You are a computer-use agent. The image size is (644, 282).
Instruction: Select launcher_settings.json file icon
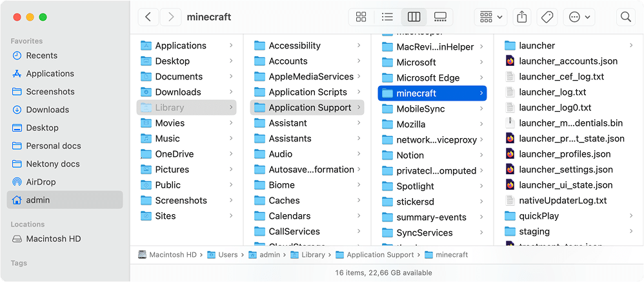(x=510, y=170)
